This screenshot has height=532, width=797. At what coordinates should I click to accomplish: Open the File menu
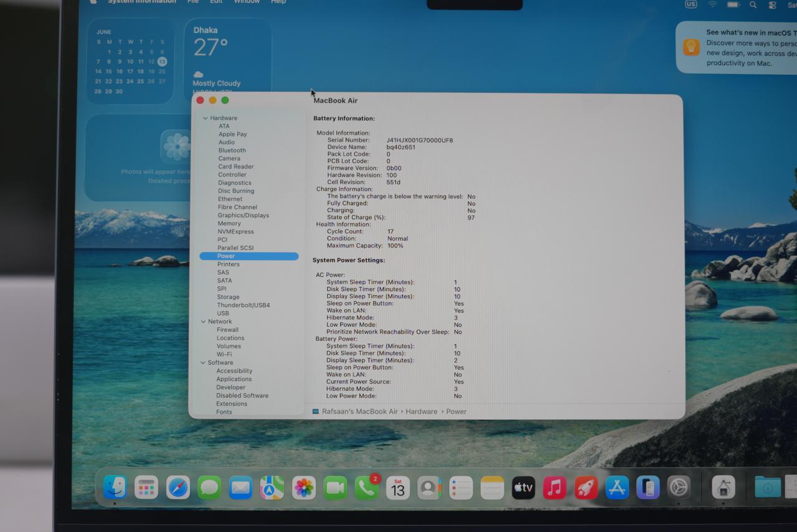[193, 2]
